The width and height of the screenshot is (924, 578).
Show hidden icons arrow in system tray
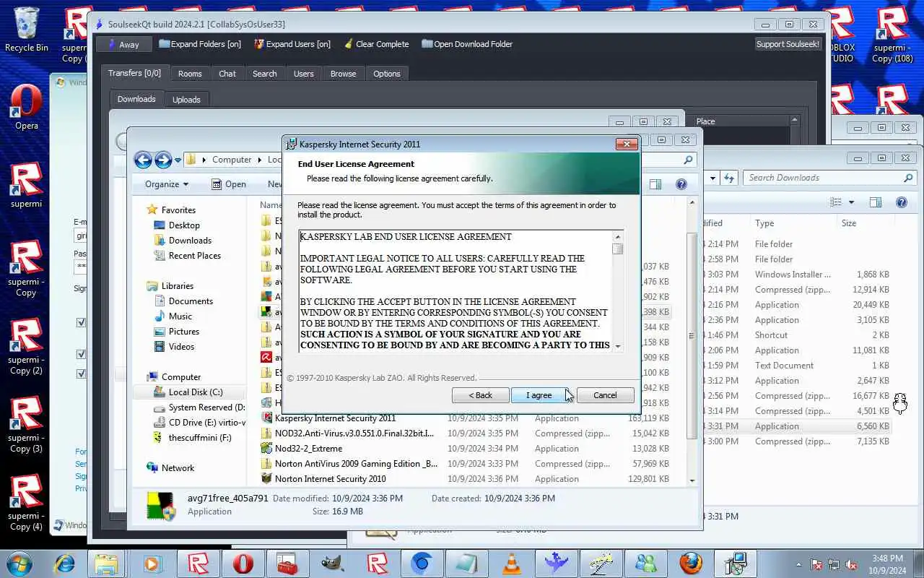coord(798,564)
